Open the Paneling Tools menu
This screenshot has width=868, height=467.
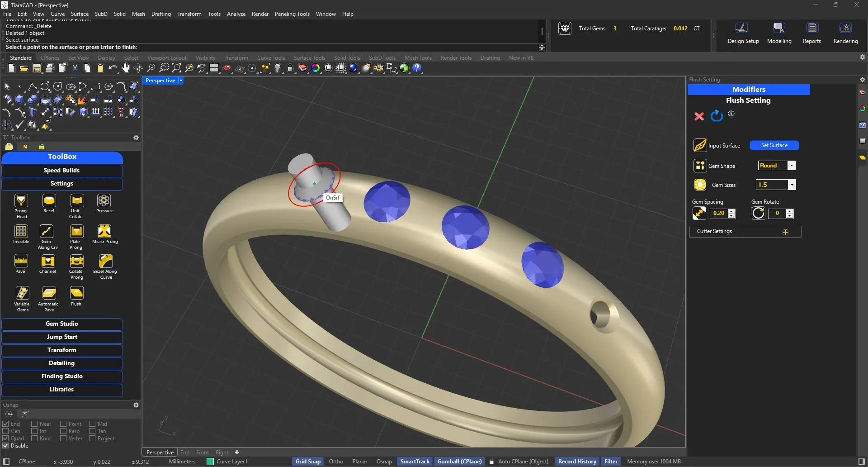pos(292,14)
